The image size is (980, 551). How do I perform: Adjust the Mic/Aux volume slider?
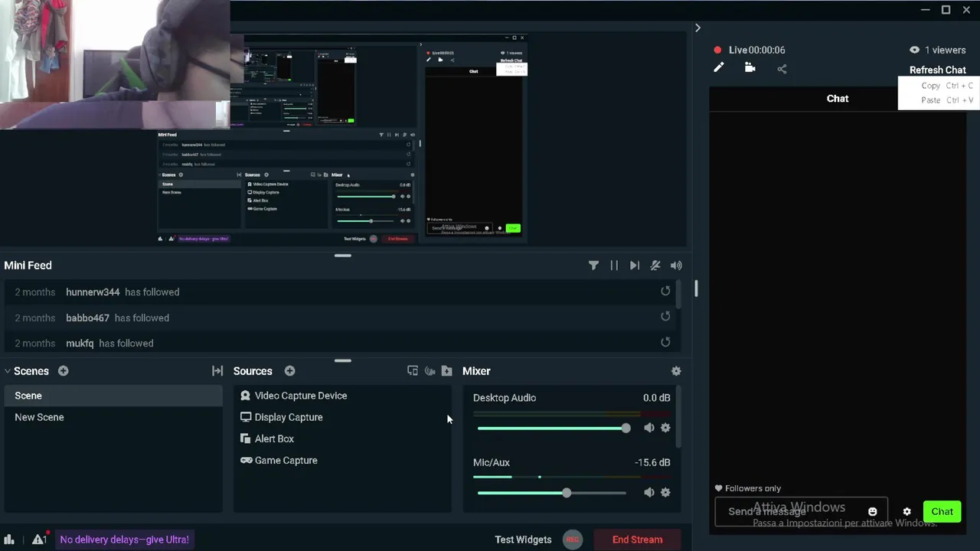tap(551, 492)
